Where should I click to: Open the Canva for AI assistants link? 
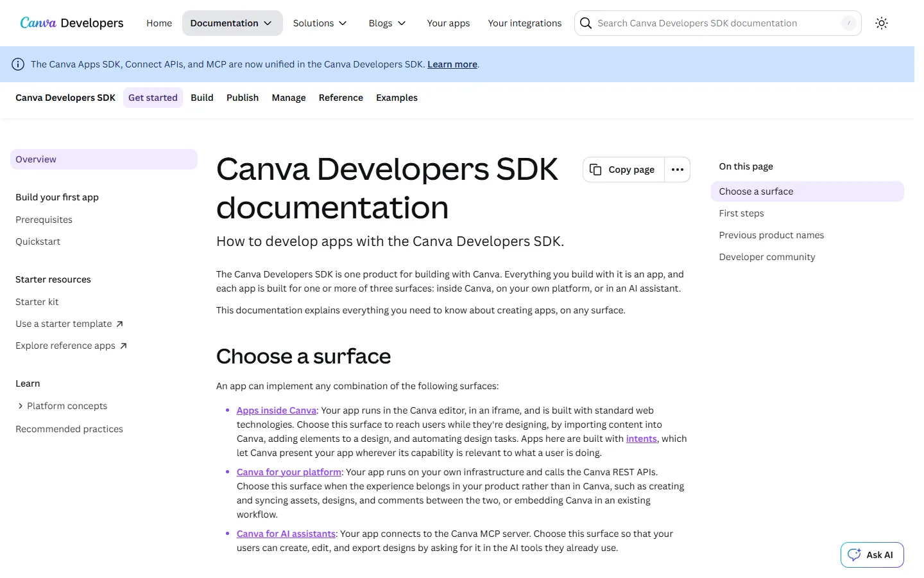(286, 534)
